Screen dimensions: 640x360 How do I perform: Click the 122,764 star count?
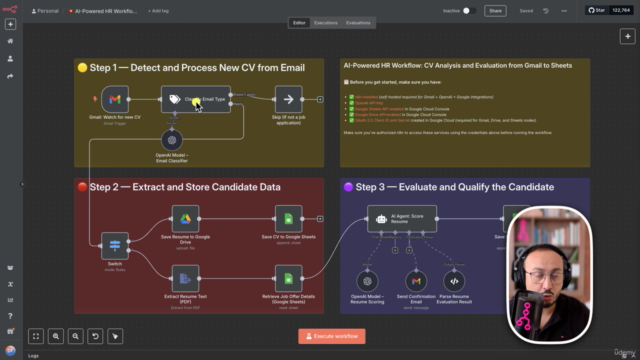pyautogui.click(x=621, y=10)
